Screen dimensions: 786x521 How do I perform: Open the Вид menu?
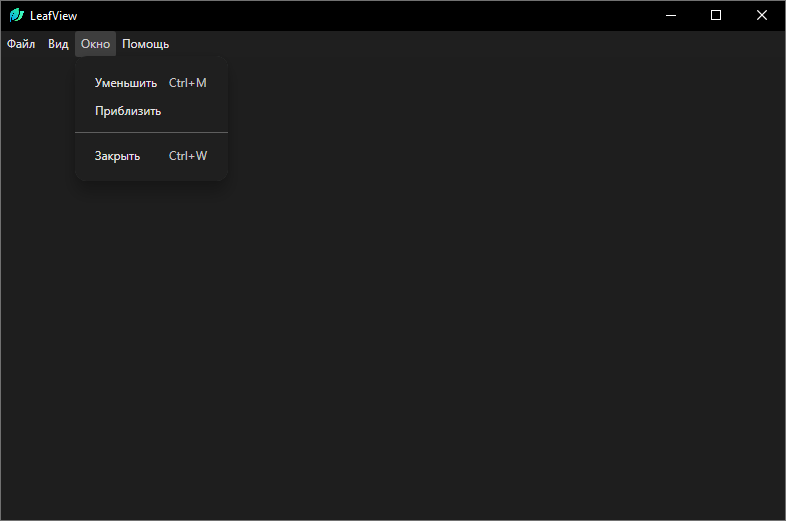point(58,44)
